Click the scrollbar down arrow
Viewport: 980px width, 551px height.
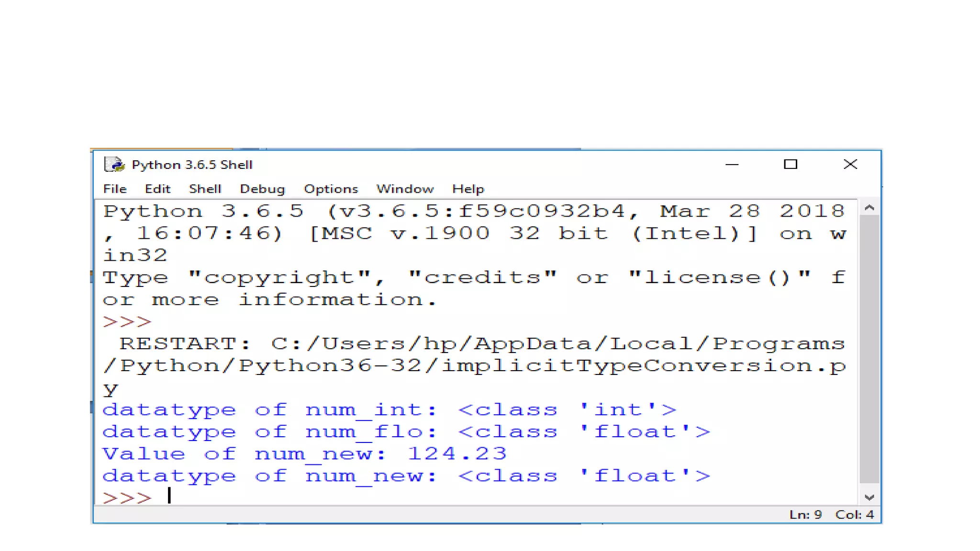click(869, 497)
